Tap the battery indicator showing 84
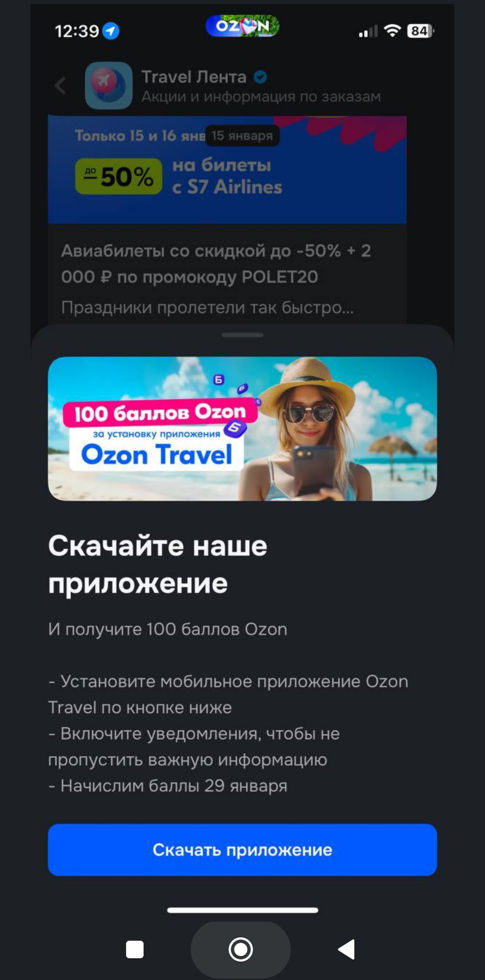This screenshot has height=980, width=485. coord(420,31)
